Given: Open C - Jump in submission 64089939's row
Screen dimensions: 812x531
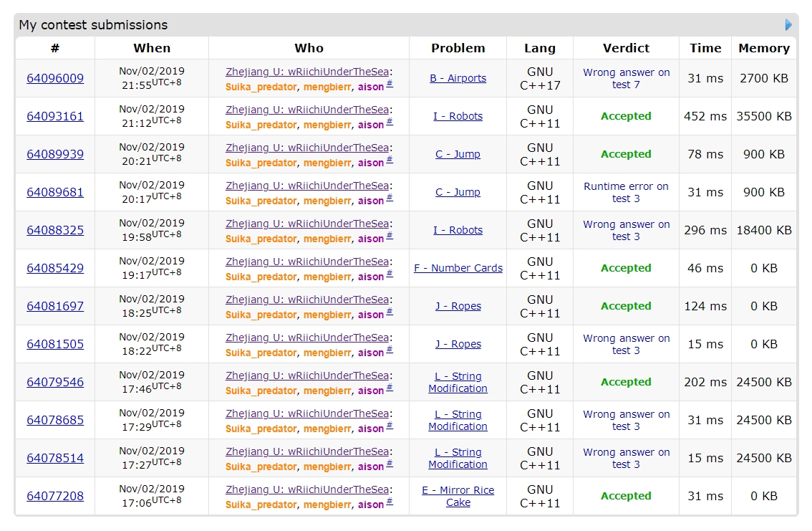Looking at the screenshot, I should (458, 154).
